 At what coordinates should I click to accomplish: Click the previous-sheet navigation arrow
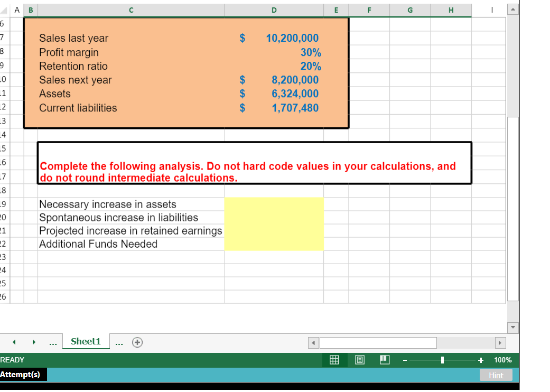pos(14,342)
